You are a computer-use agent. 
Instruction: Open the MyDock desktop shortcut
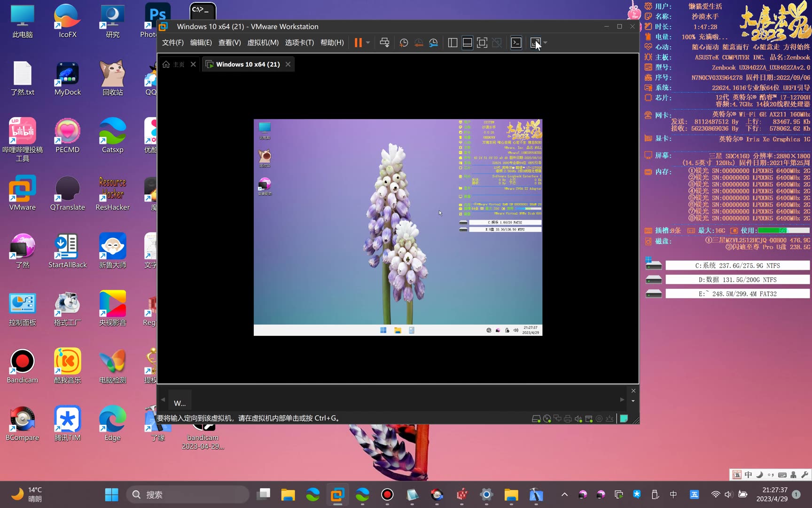click(68, 79)
